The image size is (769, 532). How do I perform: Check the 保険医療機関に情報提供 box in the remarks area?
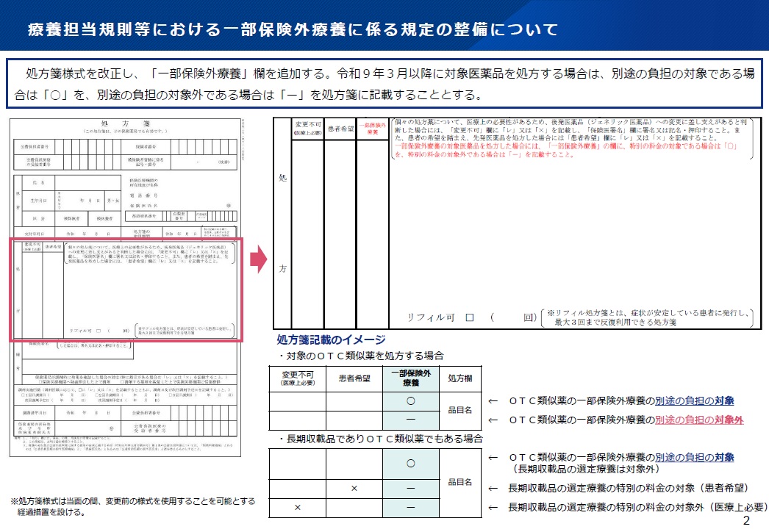(121, 381)
